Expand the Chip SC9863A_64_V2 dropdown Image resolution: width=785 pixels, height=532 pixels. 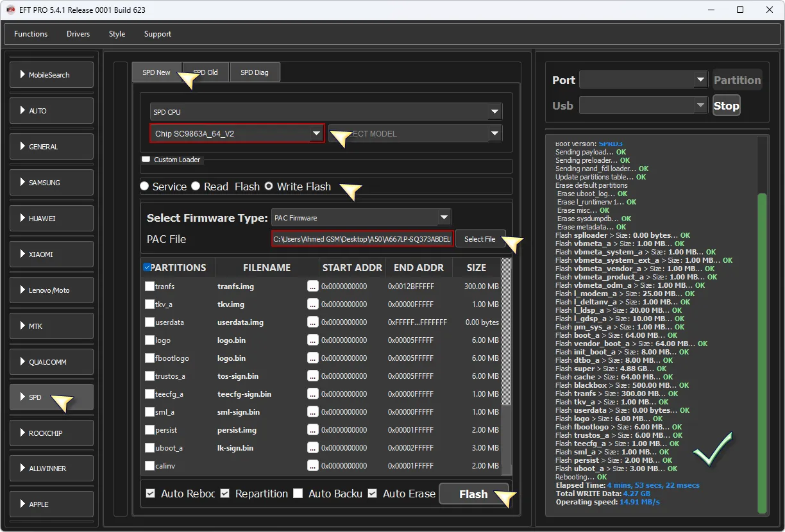(x=316, y=133)
